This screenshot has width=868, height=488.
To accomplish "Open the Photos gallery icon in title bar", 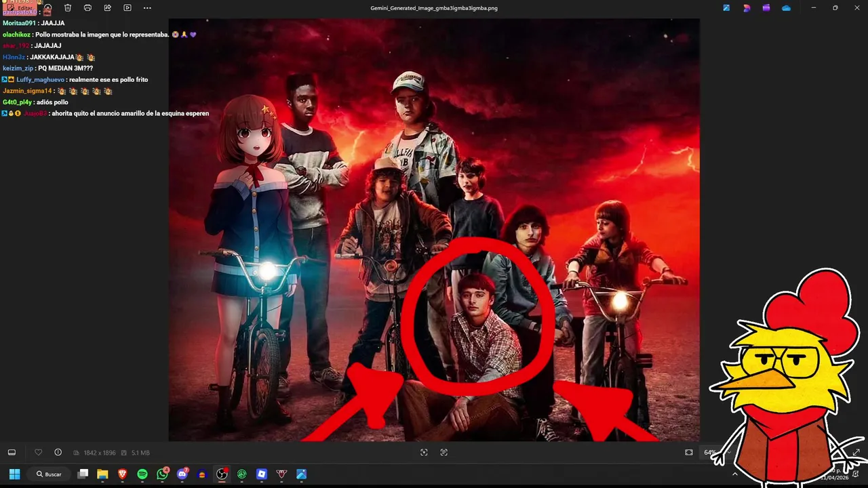I will (x=726, y=7).
